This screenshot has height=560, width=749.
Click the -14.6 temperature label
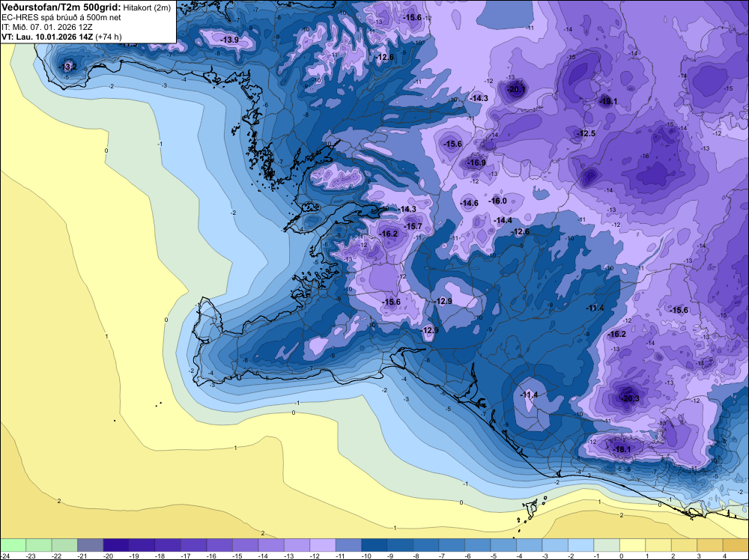click(x=469, y=203)
